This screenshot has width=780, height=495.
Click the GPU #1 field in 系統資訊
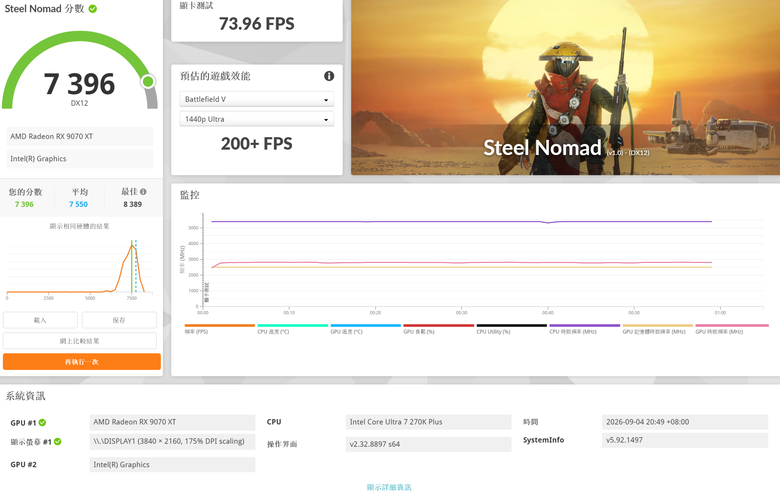(x=172, y=422)
